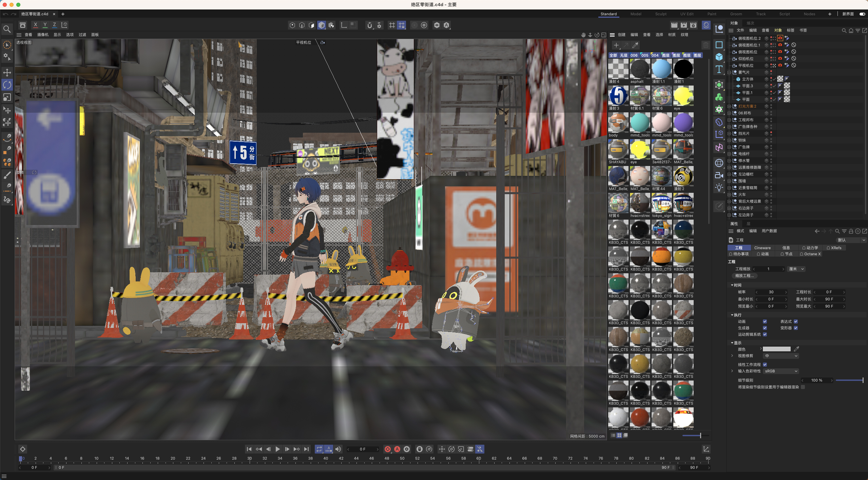This screenshot has width=868, height=480.
Task: Disable the 线性工作流程 checkbox
Action: pyautogui.click(x=765, y=365)
